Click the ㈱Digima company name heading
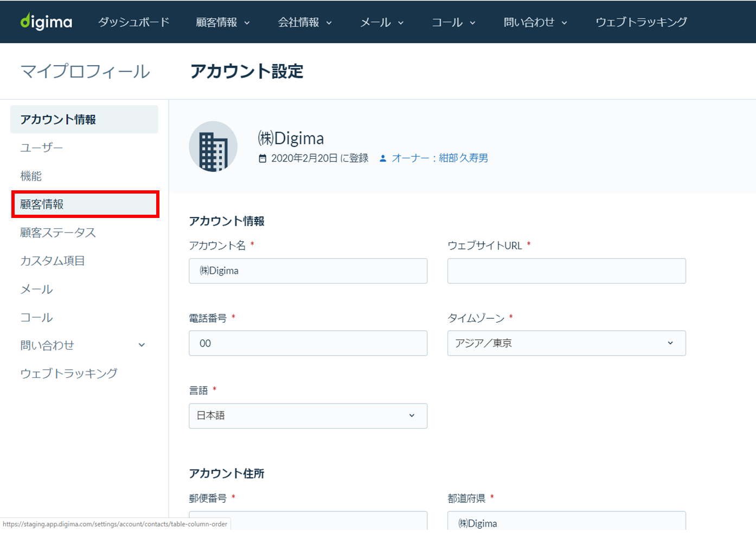This screenshot has width=756, height=533. [x=291, y=138]
